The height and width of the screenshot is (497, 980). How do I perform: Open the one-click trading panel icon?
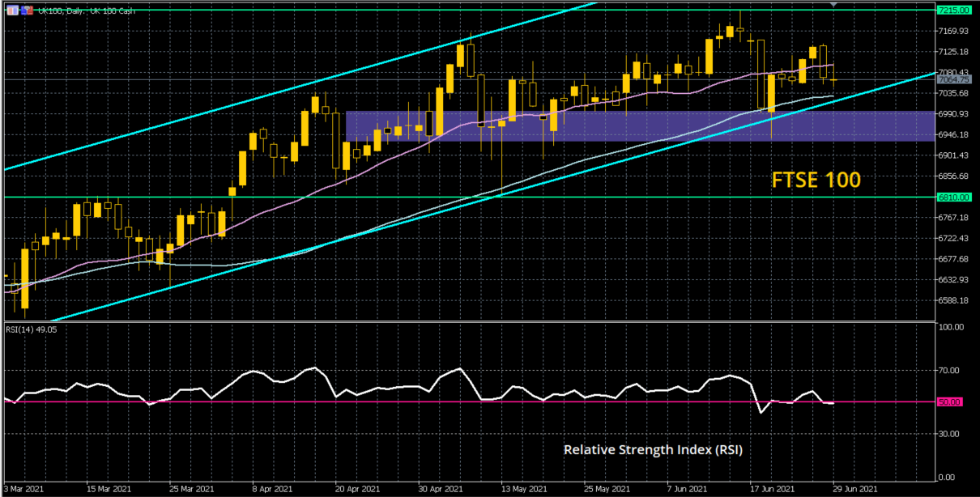tap(12, 10)
